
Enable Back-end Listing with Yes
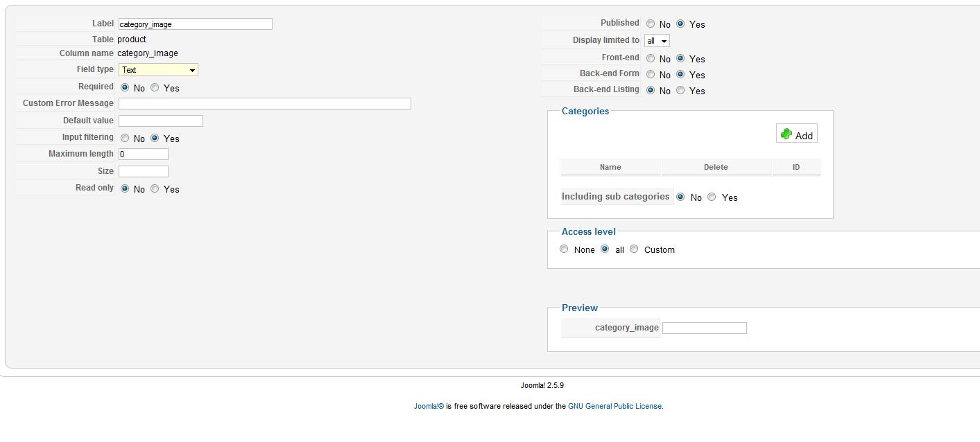pos(680,91)
